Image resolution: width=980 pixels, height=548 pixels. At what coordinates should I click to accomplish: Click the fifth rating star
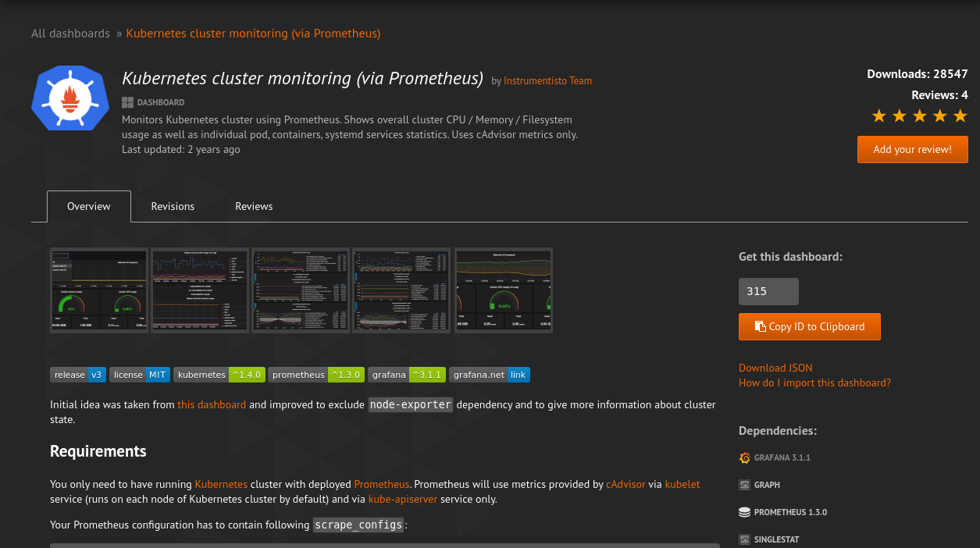[x=960, y=116]
